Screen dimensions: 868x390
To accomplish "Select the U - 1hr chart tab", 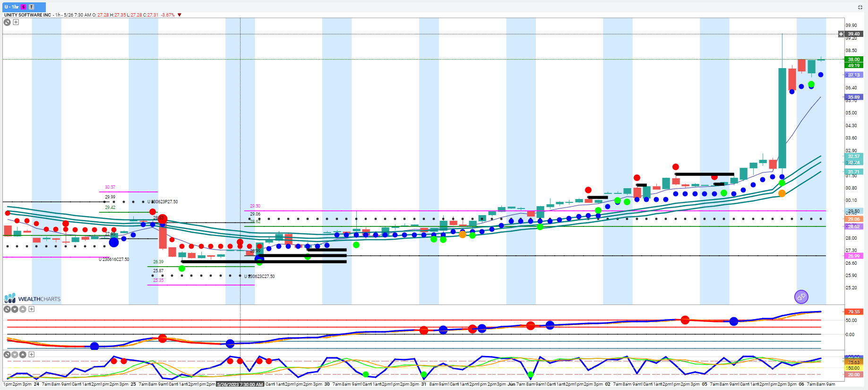I will tap(24, 7).
